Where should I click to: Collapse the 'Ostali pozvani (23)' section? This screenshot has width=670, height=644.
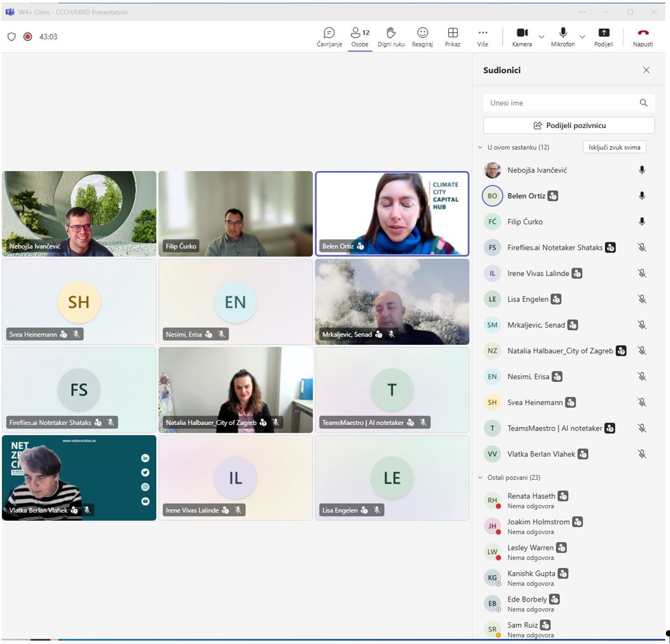480,477
